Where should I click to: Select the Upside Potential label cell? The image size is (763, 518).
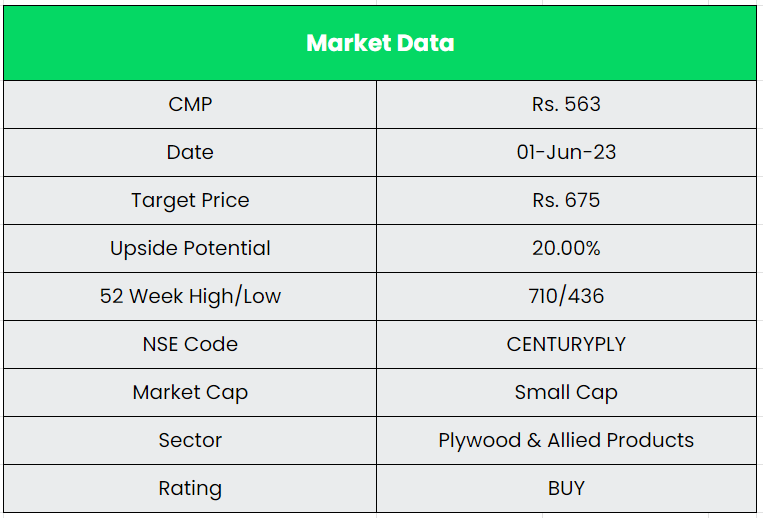[x=190, y=248]
